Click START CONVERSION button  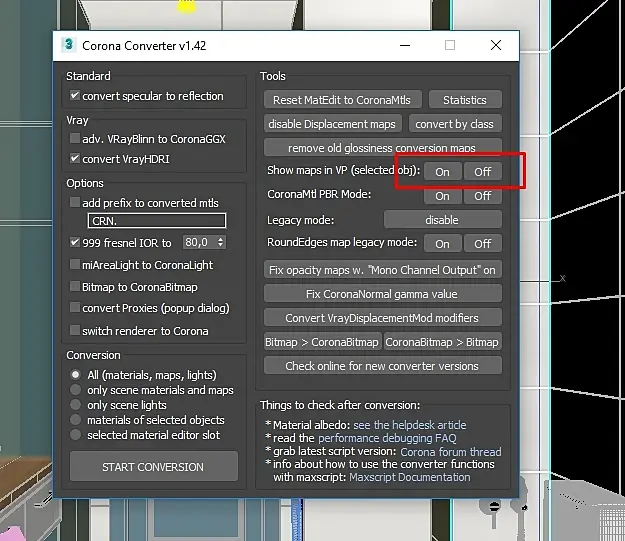coord(153,466)
